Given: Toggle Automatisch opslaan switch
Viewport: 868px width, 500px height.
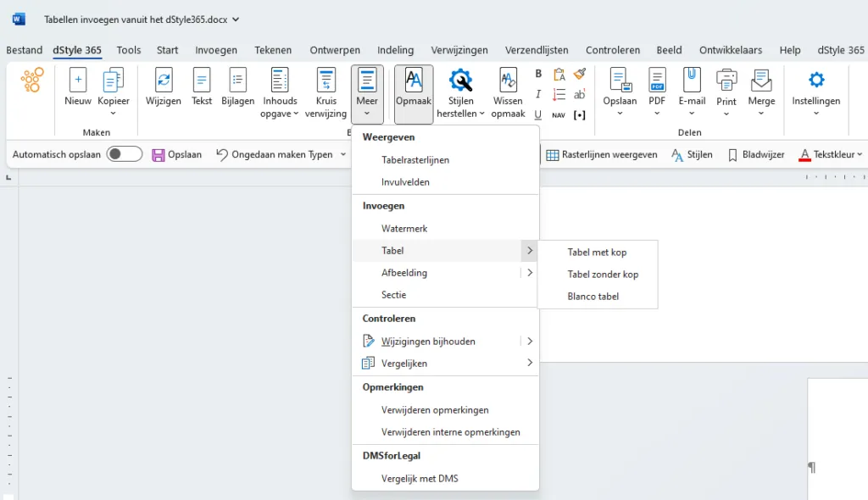Looking at the screenshot, I should [x=124, y=154].
